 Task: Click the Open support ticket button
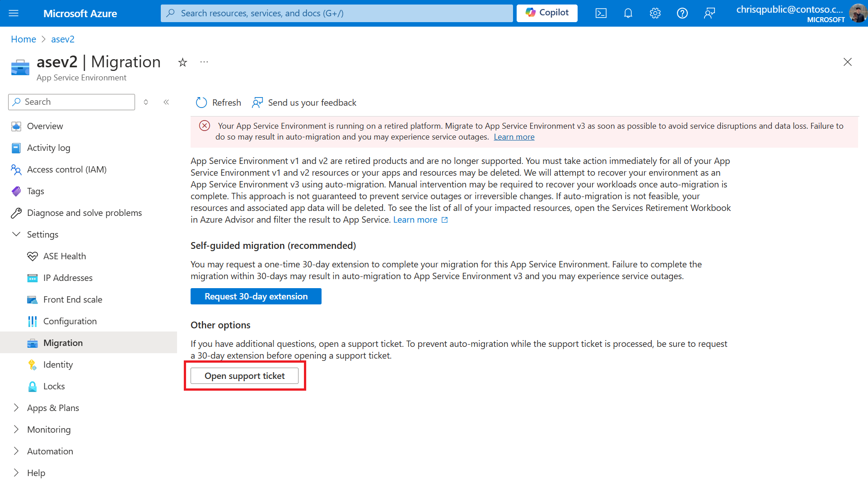coord(244,375)
